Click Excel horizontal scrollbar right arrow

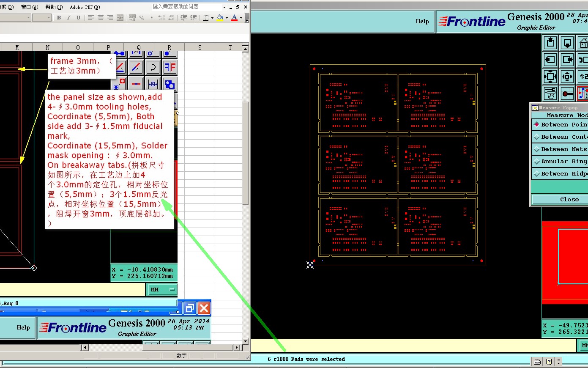tap(236, 347)
